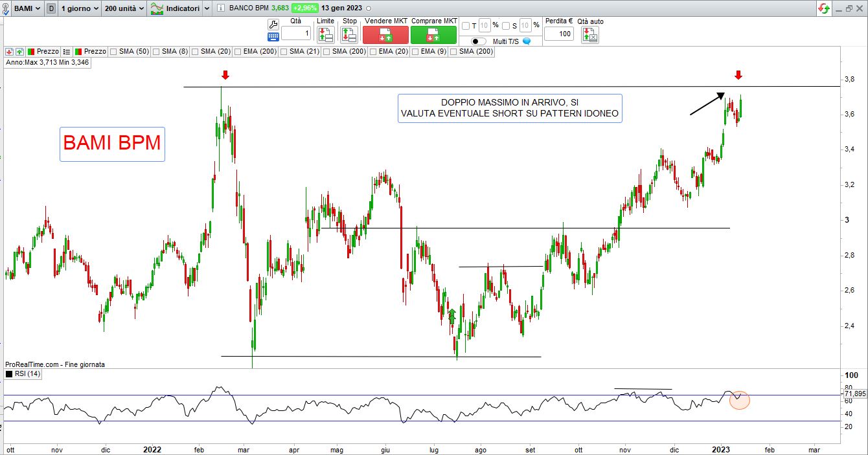Click the blue keyboard icon under the wrench
868x455 pixels.
[x=273, y=37]
